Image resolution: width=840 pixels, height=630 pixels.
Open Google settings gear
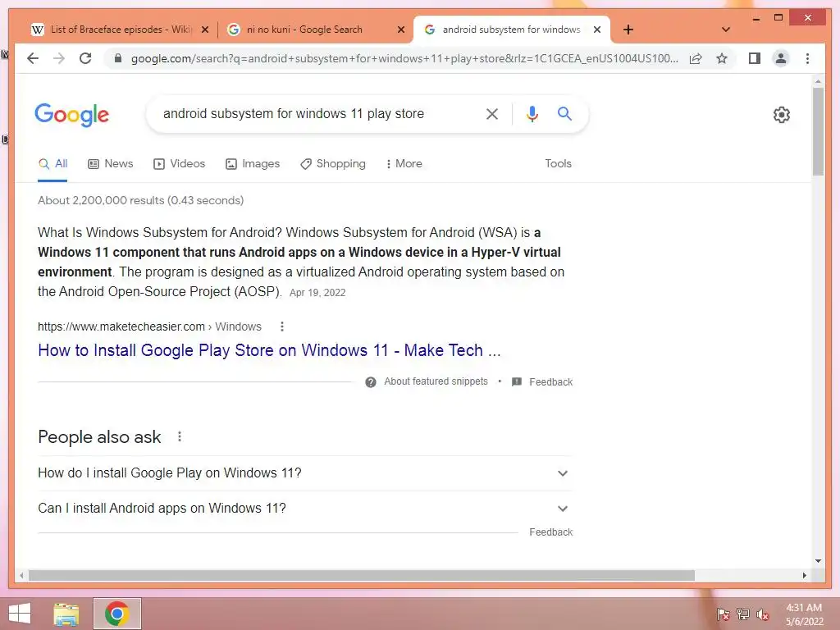(x=782, y=115)
